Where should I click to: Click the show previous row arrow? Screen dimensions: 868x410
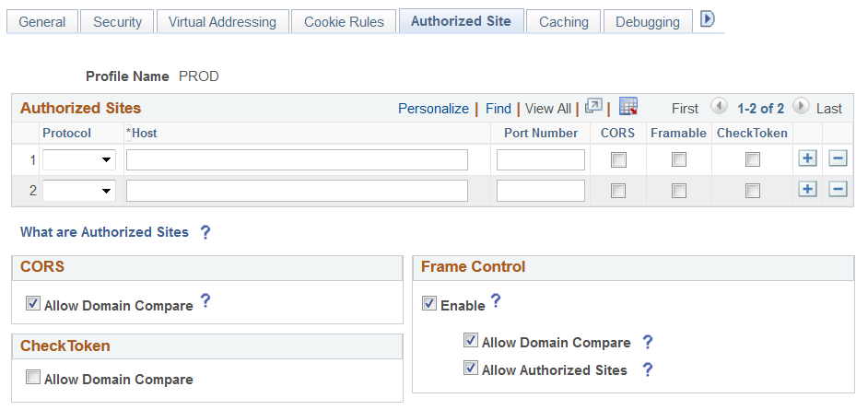[720, 107]
